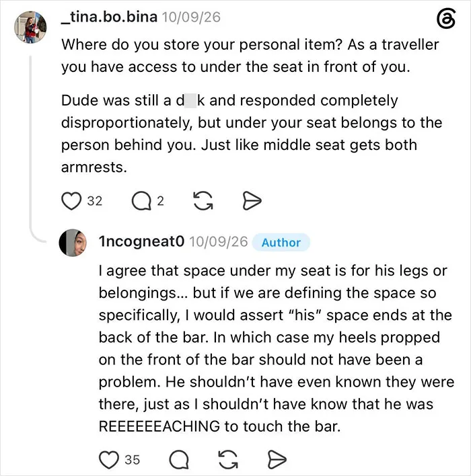
Task: Share 1ncogneat0's reply with the send icon
Action: pyautogui.click(x=277, y=460)
